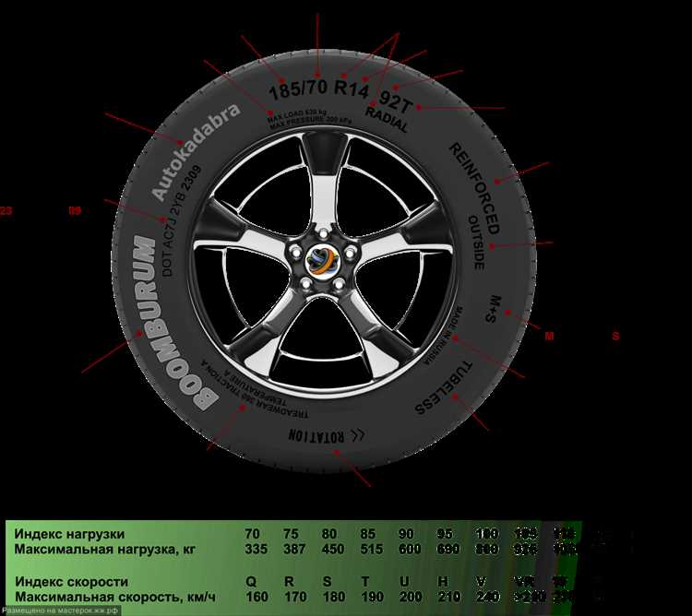Select the MAX LOAD 630 kg line
Viewport: 692px width, 616px height.
click(x=296, y=114)
